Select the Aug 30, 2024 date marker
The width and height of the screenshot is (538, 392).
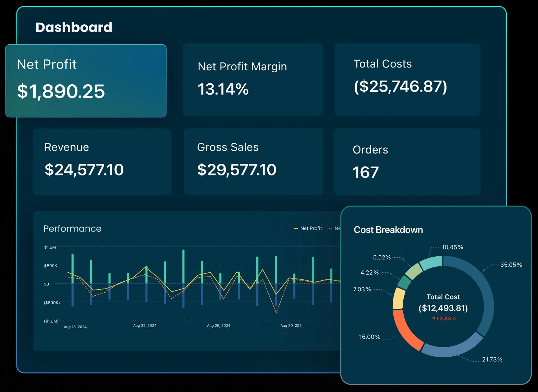[x=292, y=326]
